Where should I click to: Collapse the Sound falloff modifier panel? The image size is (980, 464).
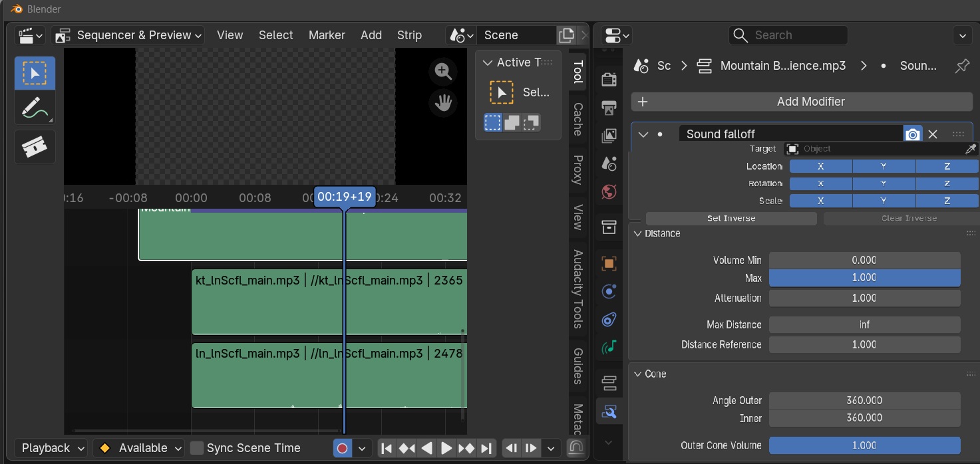tap(643, 134)
